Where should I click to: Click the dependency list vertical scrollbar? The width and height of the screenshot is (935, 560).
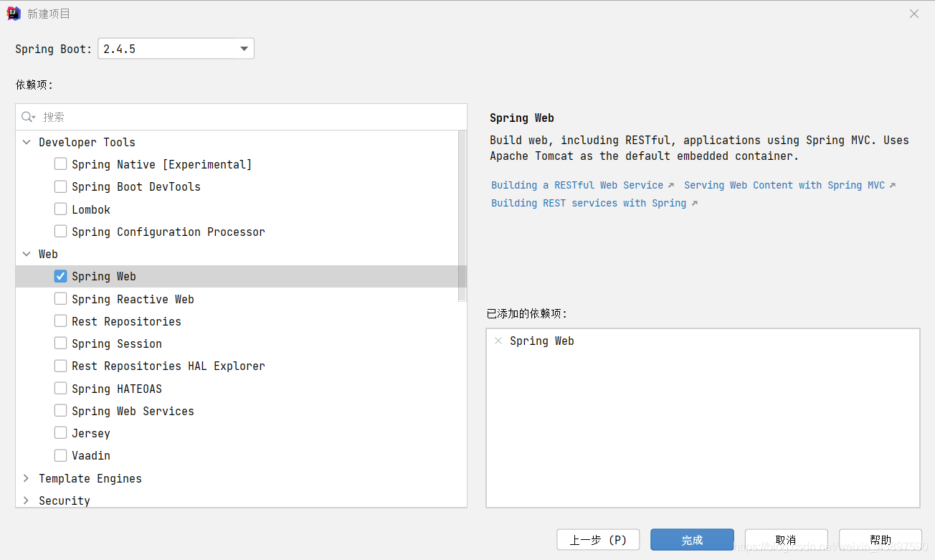click(x=462, y=215)
